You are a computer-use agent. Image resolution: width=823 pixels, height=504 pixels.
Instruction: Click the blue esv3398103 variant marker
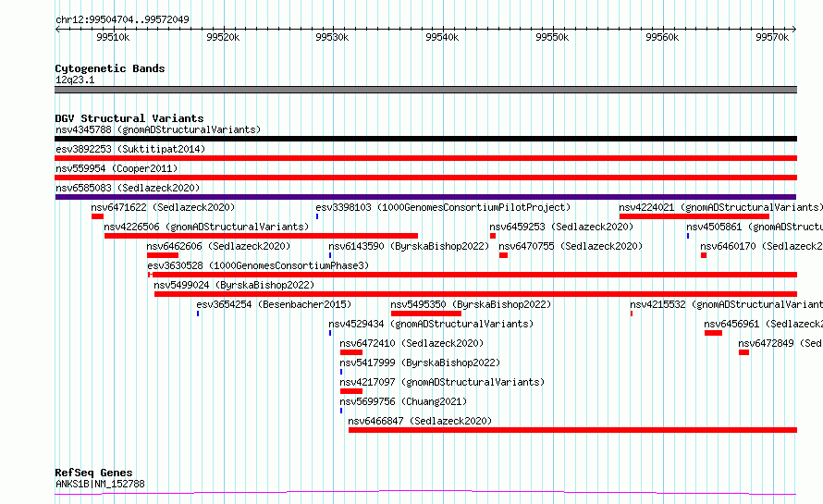tap(317, 216)
